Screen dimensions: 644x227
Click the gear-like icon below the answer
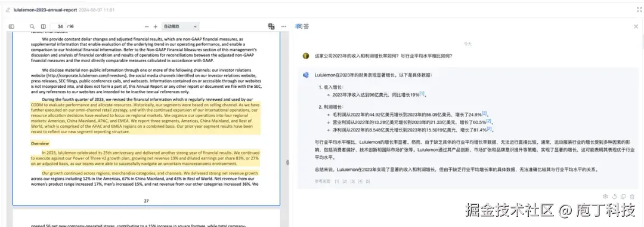coord(605,197)
